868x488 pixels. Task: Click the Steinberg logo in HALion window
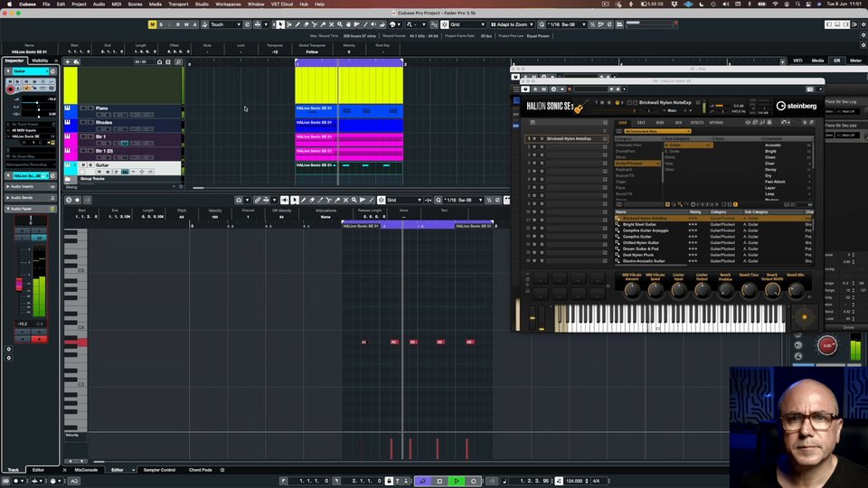coord(797,106)
